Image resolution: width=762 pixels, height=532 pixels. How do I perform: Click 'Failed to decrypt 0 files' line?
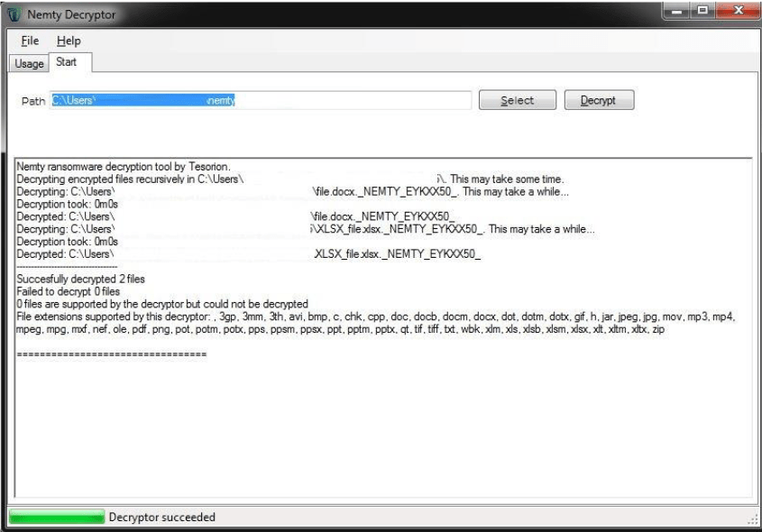click(x=68, y=291)
